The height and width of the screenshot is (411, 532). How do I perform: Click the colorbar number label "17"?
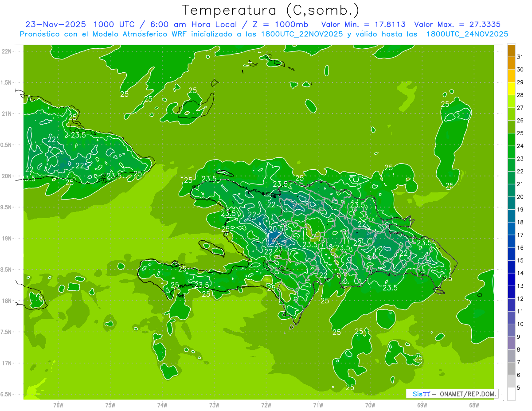pos(520,235)
